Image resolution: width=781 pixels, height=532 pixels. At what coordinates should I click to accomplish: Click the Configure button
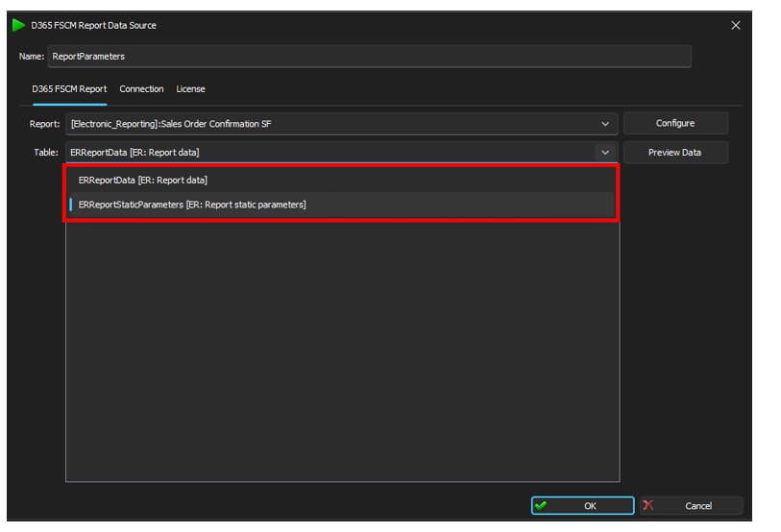[675, 123]
